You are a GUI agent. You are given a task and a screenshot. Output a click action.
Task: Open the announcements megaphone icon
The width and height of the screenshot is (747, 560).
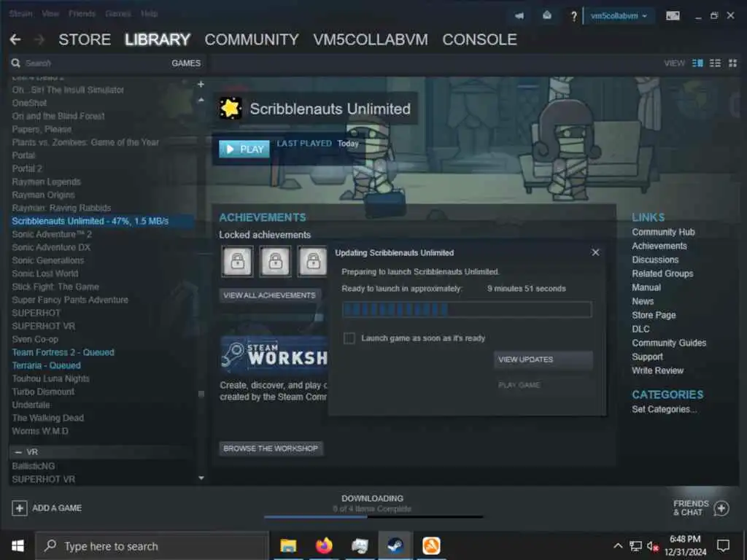point(519,16)
